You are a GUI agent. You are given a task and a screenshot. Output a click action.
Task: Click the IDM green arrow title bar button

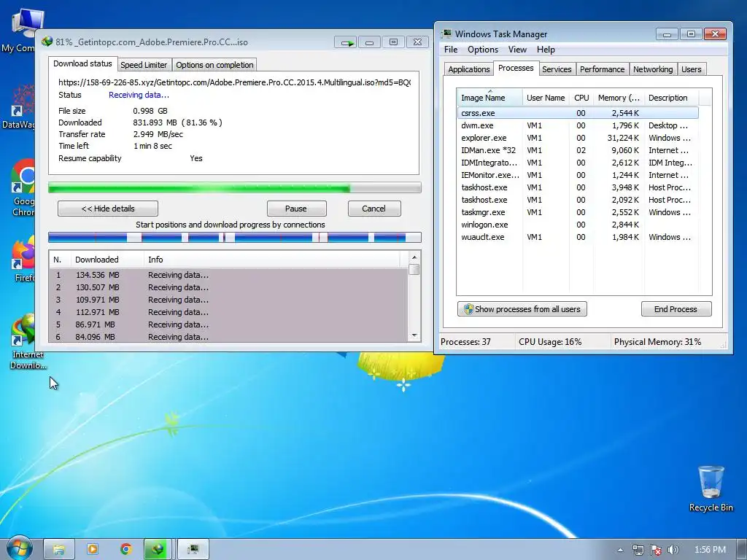tap(345, 42)
